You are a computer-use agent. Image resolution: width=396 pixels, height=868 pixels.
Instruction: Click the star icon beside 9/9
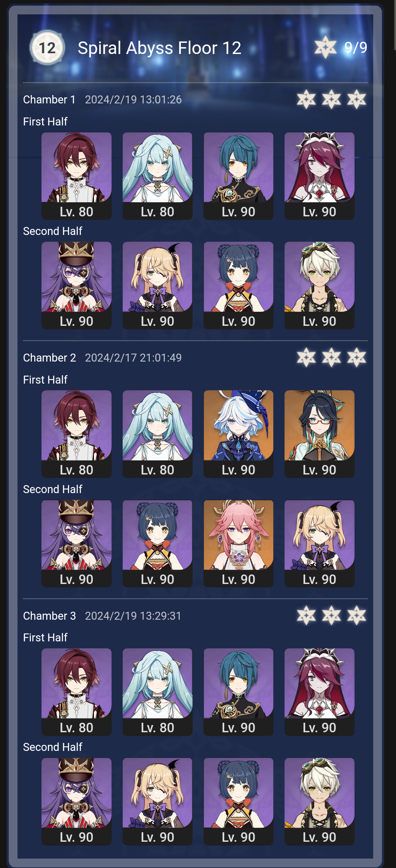click(325, 48)
